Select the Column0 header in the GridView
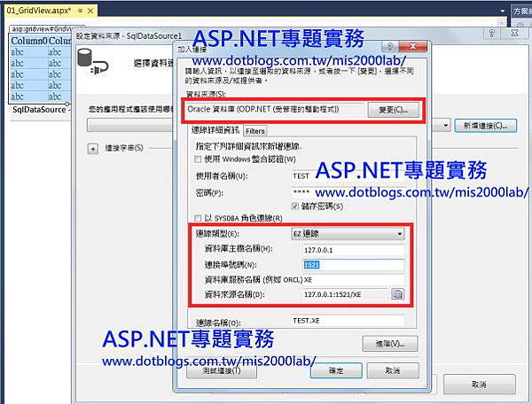This screenshot has width=532, height=404. coord(29,41)
